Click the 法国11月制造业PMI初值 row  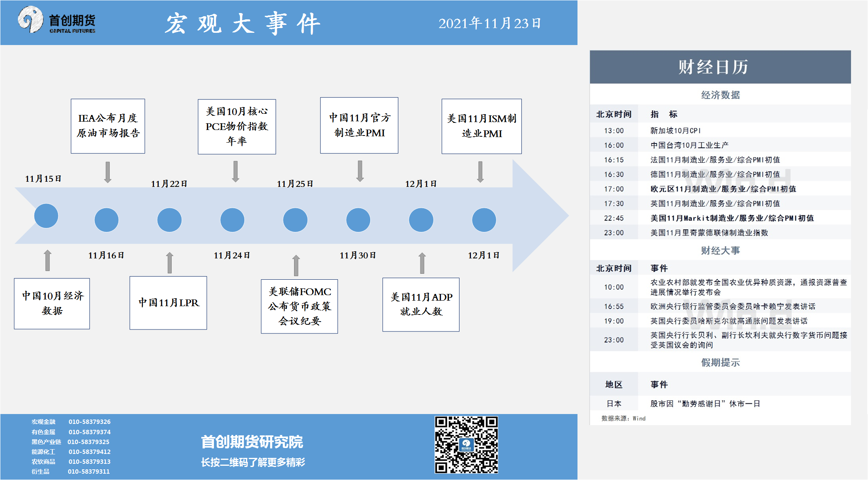coord(720,160)
